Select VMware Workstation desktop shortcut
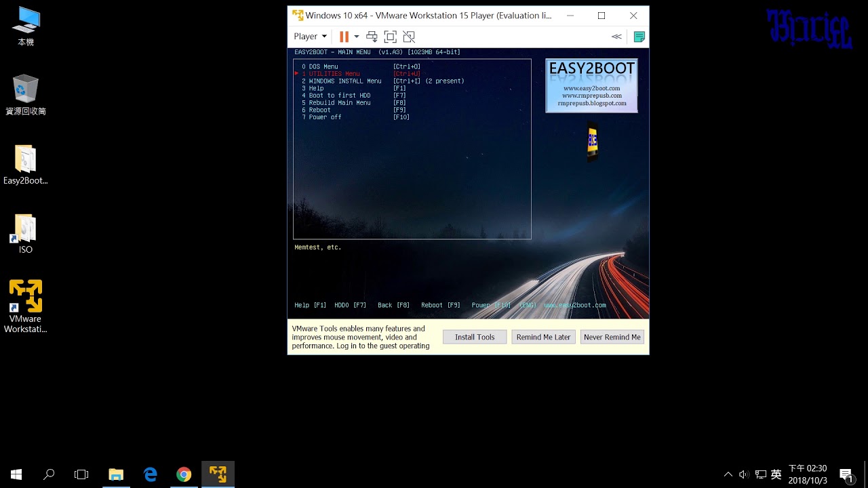The height and width of the screenshot is (488, 868). click(26, 306)
